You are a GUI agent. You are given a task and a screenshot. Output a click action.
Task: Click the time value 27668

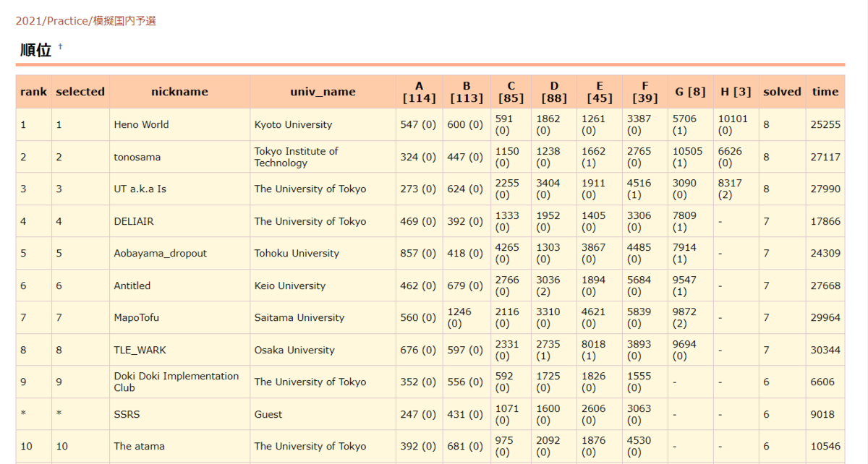(x=825, y=285)
